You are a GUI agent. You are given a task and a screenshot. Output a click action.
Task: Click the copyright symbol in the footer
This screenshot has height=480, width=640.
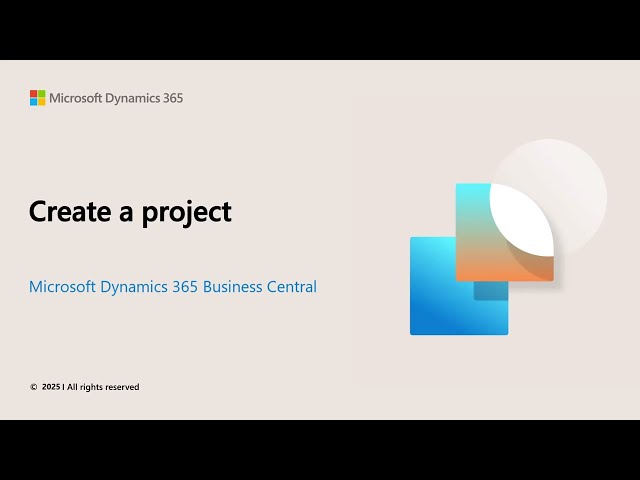tap(33, 387)
